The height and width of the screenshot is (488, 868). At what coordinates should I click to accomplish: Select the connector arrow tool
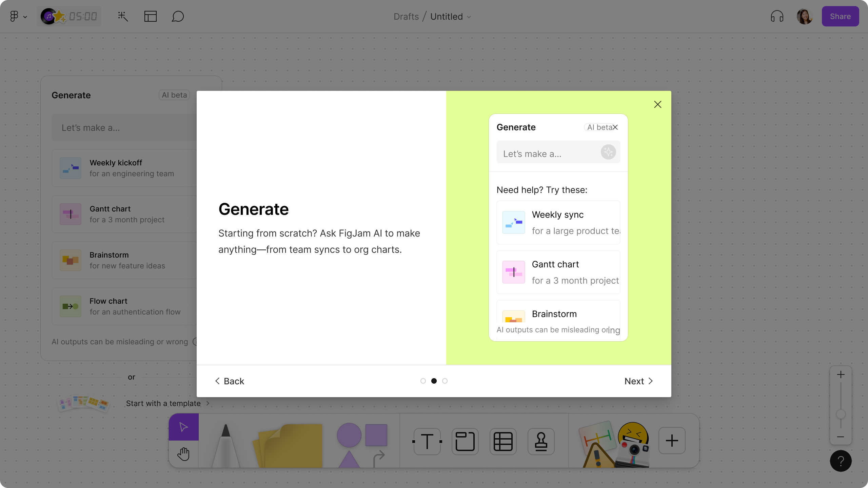tap(379, 459)
